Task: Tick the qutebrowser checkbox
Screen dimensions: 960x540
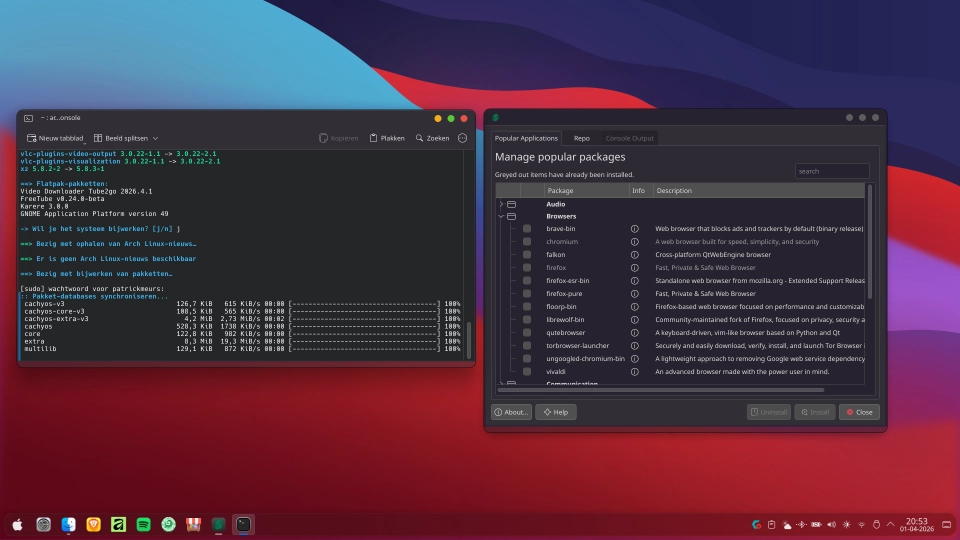Action: tap(527, 332)
